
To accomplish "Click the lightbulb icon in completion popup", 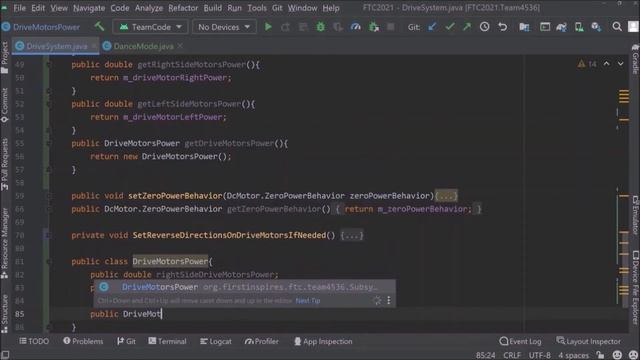I will click(377, 300).
